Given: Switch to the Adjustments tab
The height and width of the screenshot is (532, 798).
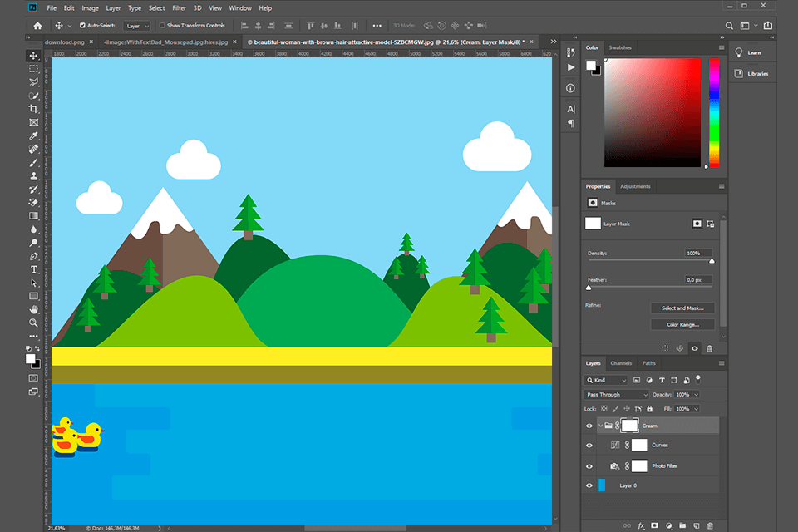Looking at the screenshot, I should (x=635, y=186).
